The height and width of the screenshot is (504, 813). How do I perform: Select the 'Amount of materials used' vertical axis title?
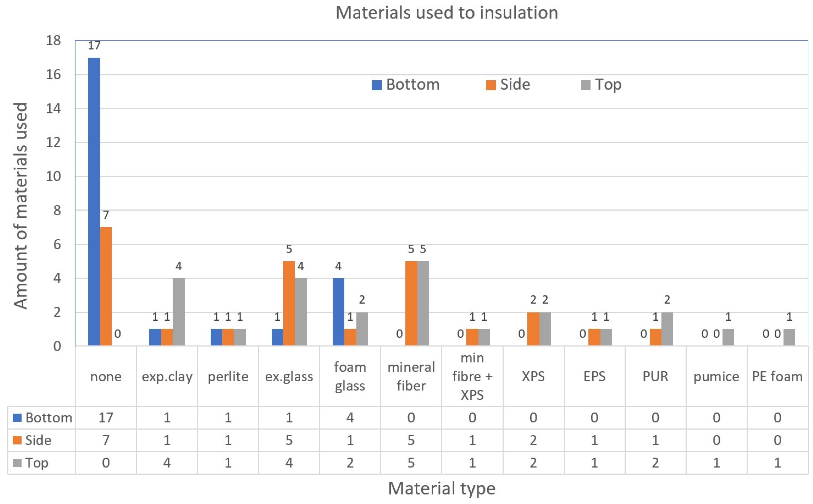pos(21,205)
